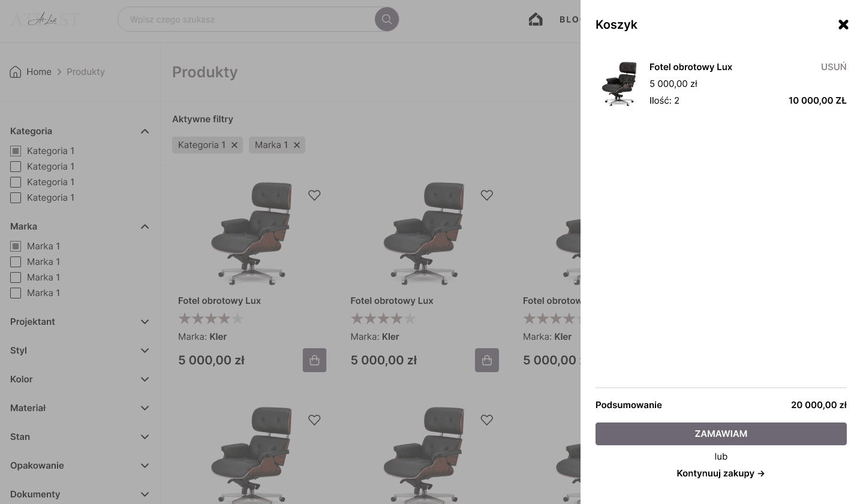Uncheck the first Marka 1 checkbox
860x504 pixels.
click(16, 246)
